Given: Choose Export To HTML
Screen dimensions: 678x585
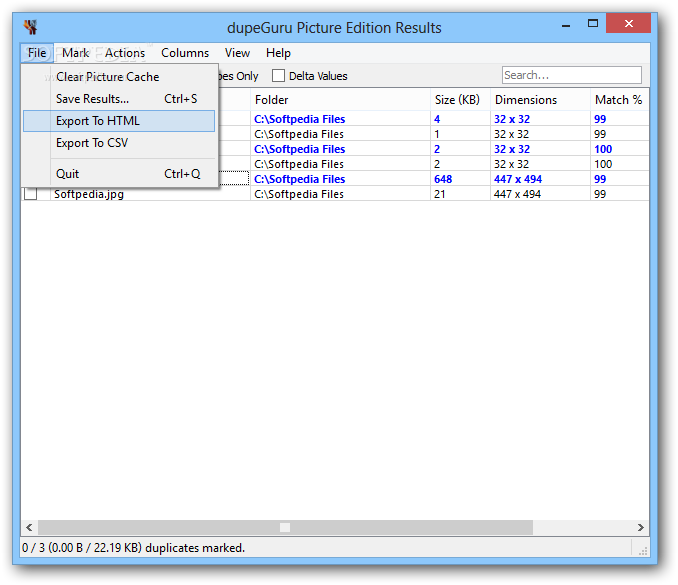Looking at the screenshot, I should (119, 121).
